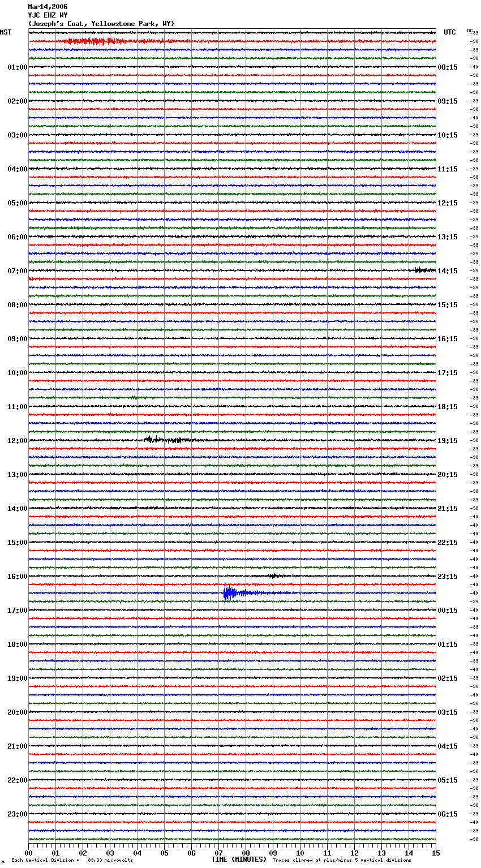Click the DC offset column header
Viewport: 481px width, 868px height.
[470, 31]
